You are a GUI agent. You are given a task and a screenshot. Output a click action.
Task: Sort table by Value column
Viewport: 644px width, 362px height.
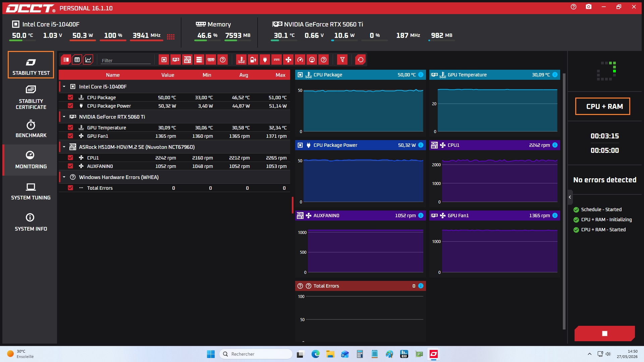click(x=168, y=75)
